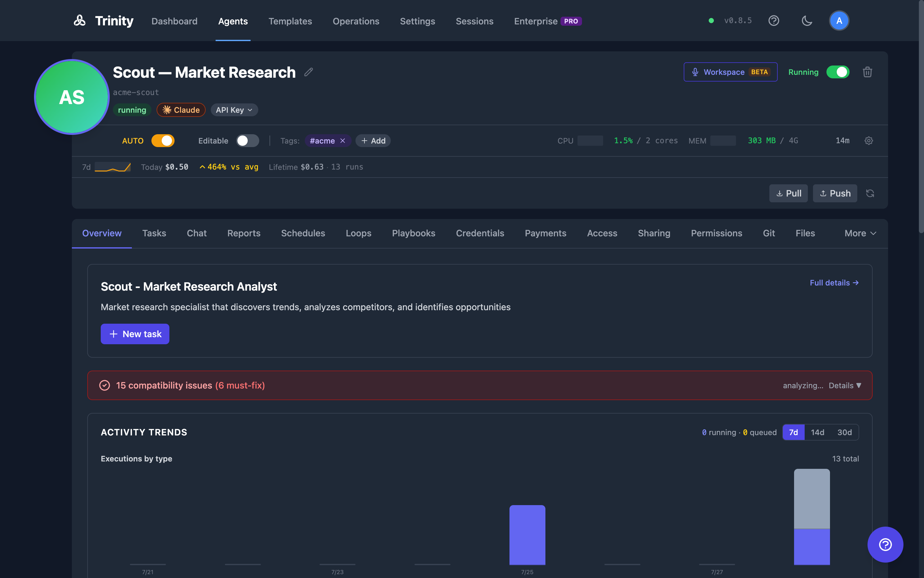Screen dimensions: 924x578
Task: Click the latest day's stacked executions bar
Action: tap(812, 516)
